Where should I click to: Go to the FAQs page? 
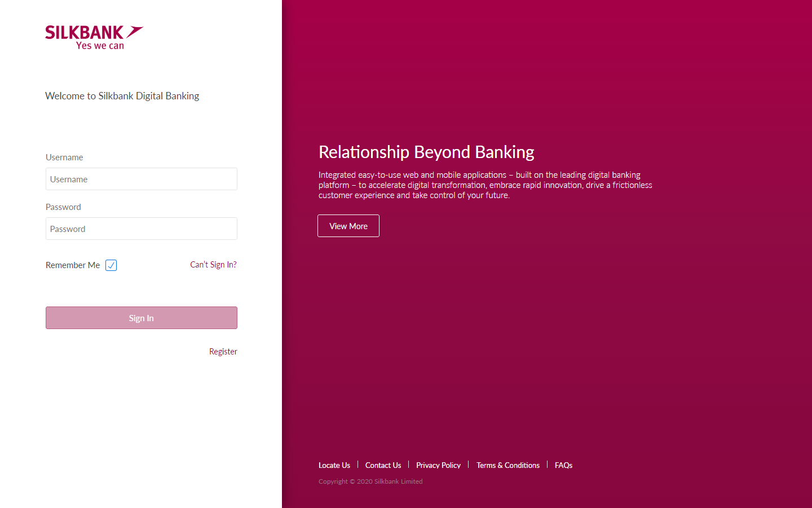click(563, 465)
